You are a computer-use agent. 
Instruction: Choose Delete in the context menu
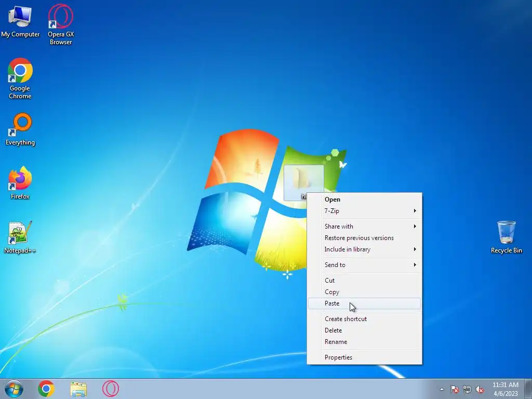pos(364,330)
